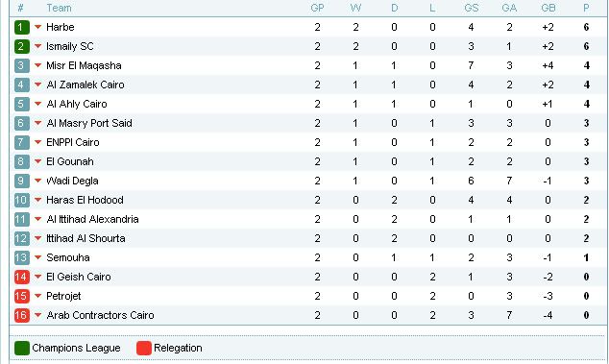
Task: Select the rank 3 badge beside Misr El Maqasha
Action: coord(22,65)
